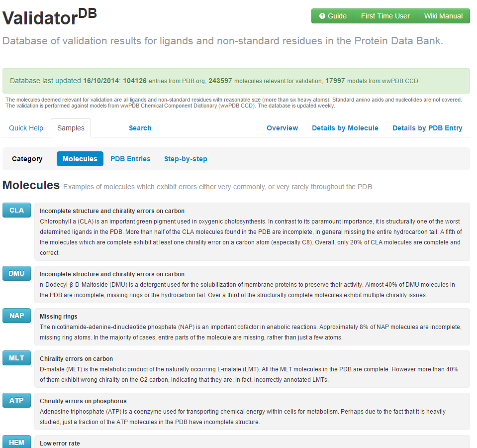Switch to the Quick Help tab
The image size is (477, 448).
[26, 128]
